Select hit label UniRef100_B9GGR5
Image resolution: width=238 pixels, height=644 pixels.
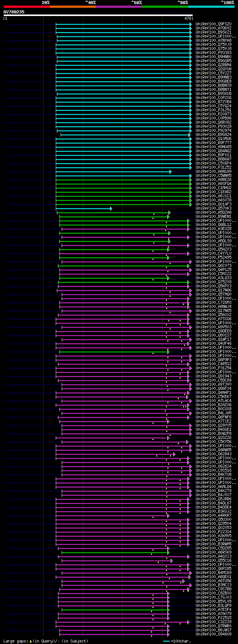[213, 61]
